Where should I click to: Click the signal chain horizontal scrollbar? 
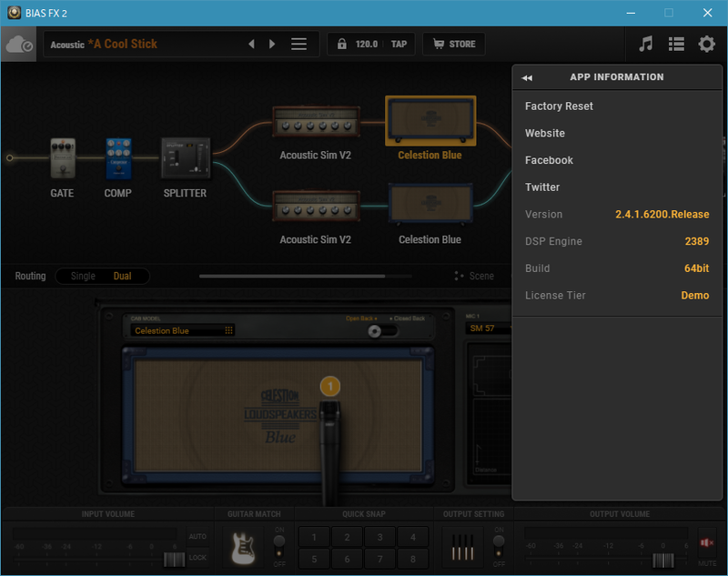click(292, 276)
